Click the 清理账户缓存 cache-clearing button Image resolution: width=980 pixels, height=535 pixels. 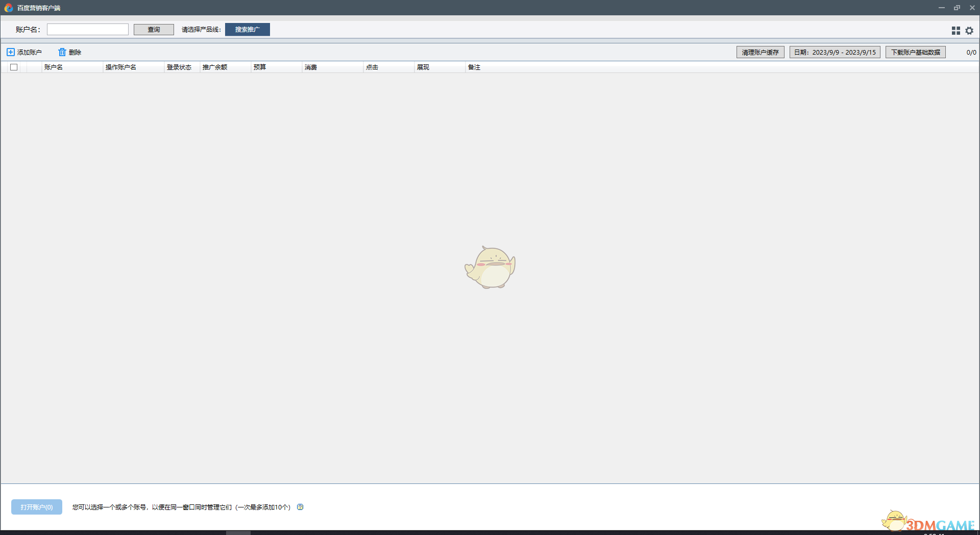pos(760,52)
